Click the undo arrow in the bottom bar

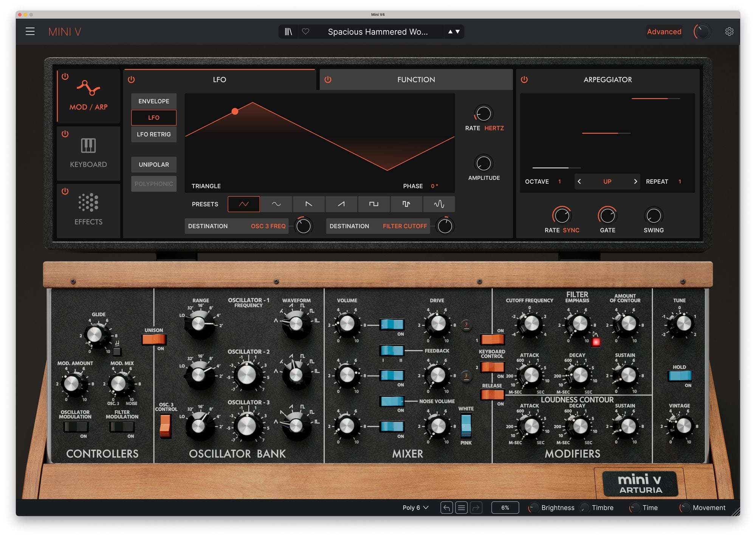446,508
